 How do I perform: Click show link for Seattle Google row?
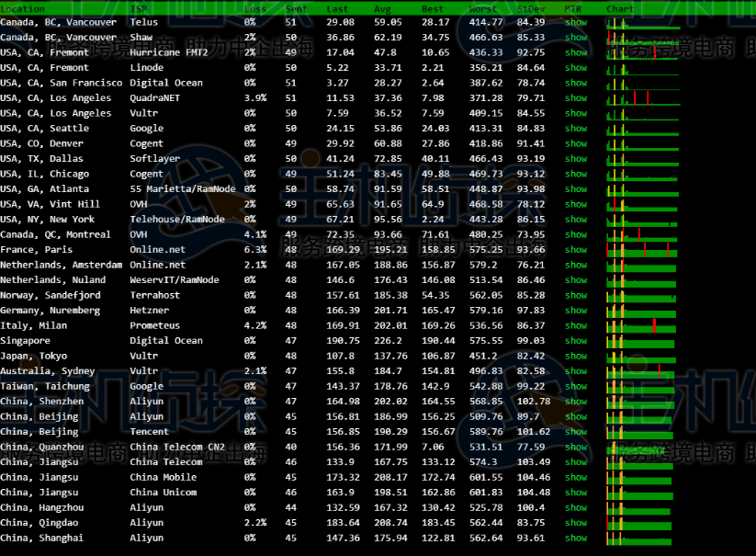click(576, 129)
